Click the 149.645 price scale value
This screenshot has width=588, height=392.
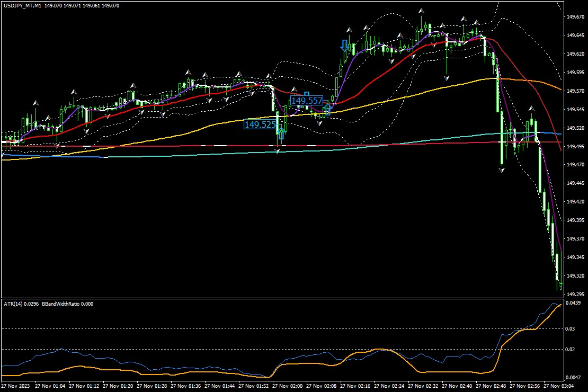click(575, 35)
